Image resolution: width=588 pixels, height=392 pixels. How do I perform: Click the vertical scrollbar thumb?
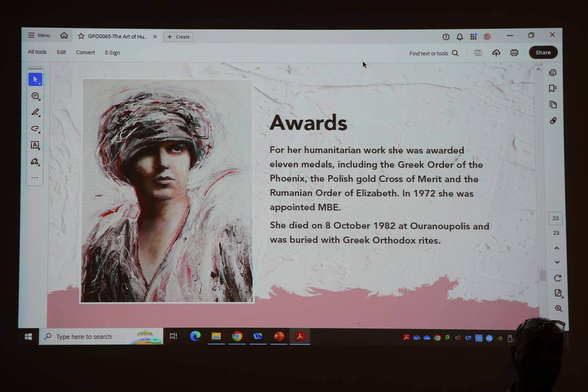(x=543, y=276)
